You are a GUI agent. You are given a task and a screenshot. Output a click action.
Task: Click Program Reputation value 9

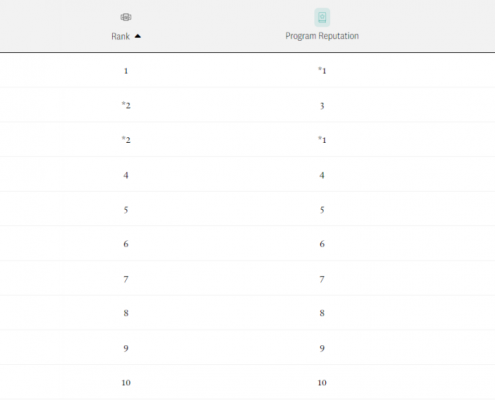pos(322,348)
